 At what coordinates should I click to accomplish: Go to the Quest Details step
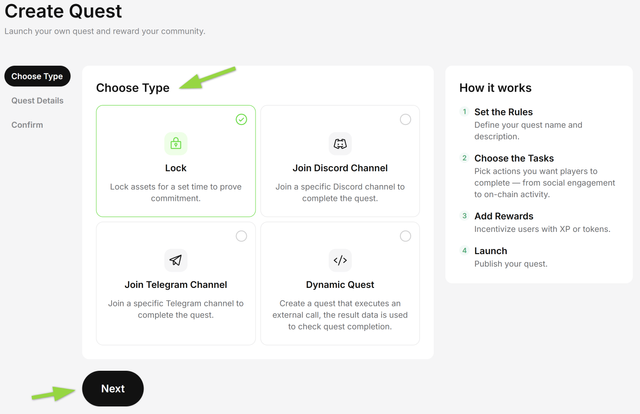37,101
